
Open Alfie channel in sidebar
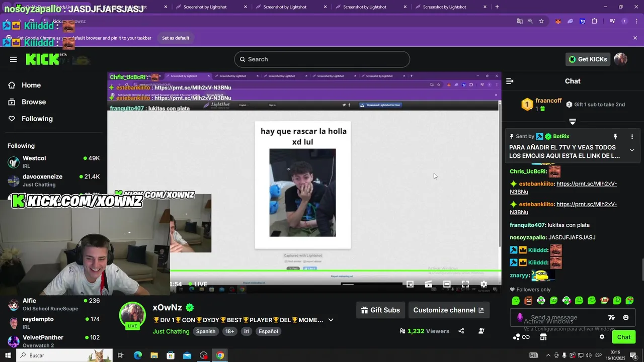click(x=53, y=304)
